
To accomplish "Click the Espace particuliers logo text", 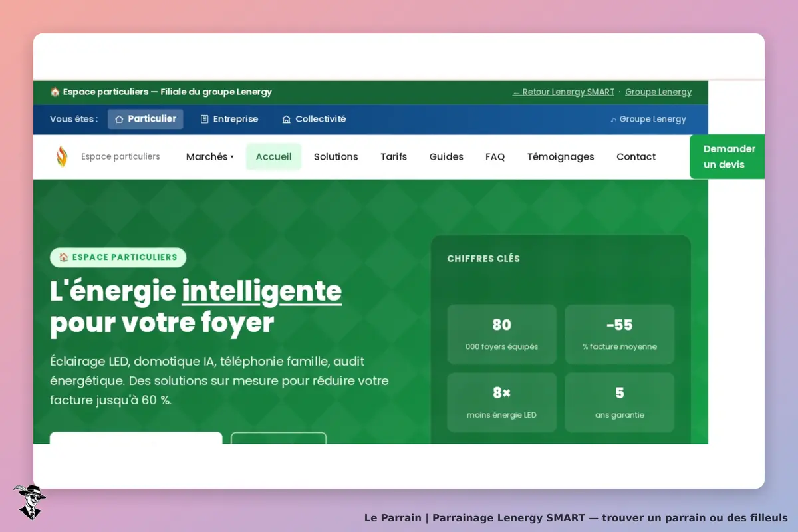I will click(120, 157).
